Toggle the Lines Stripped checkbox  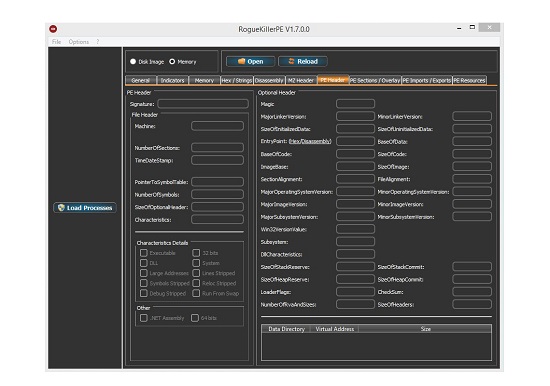[196, 273]
